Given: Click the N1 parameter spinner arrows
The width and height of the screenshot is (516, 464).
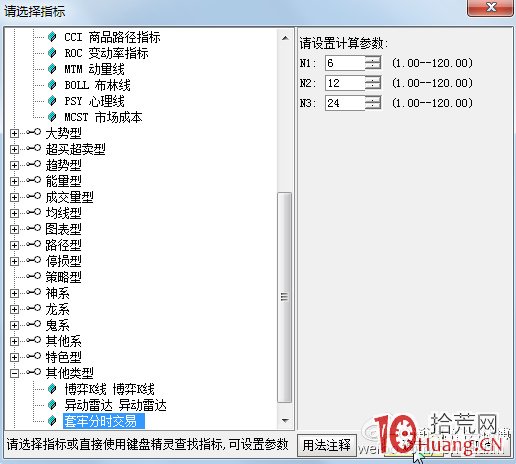Looking at the screenshot, I should (373, 63).
